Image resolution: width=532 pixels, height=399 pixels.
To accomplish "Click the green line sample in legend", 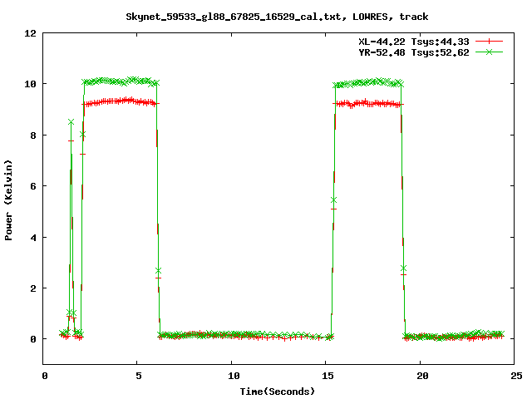I will [x=489, y=52].
